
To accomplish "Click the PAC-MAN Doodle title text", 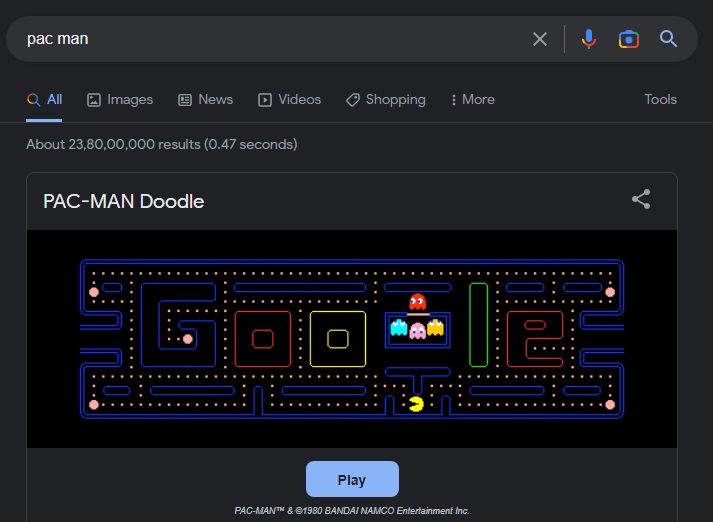I will tap(124, 201).
